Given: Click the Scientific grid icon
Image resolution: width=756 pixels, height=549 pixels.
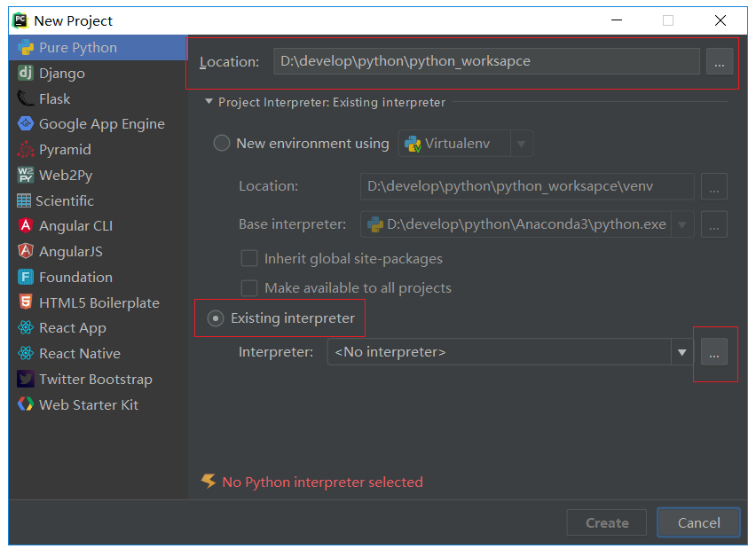Looking at the screenshot, I should click(24, 200).
